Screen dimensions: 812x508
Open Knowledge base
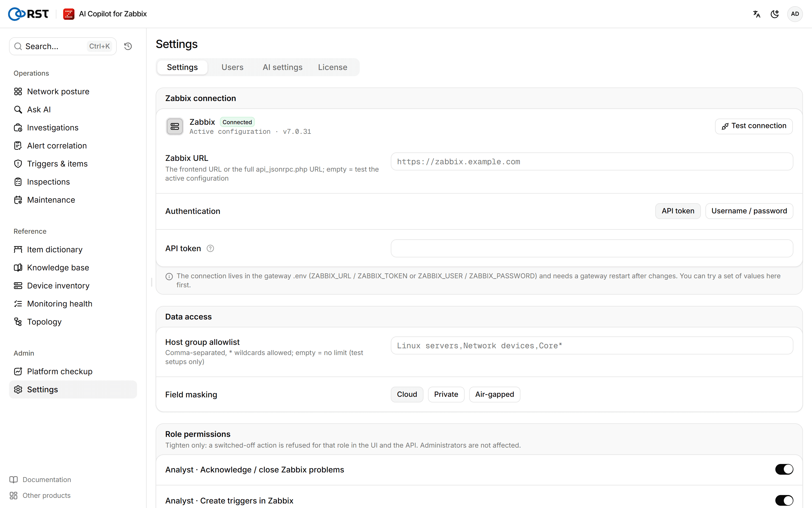click(x=73, y=268)
